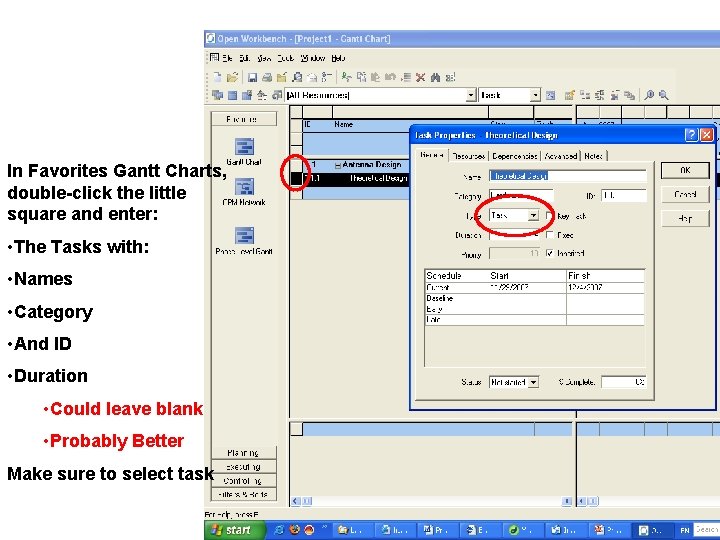
Task: Open the Task filter dropdown in toolbar
Action: point(535,95)
